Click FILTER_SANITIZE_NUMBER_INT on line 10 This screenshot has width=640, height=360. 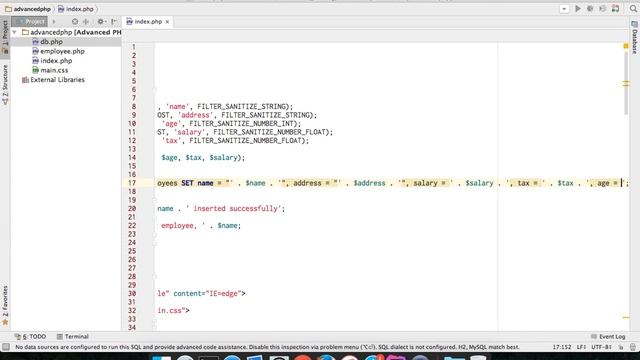[243, 123]
